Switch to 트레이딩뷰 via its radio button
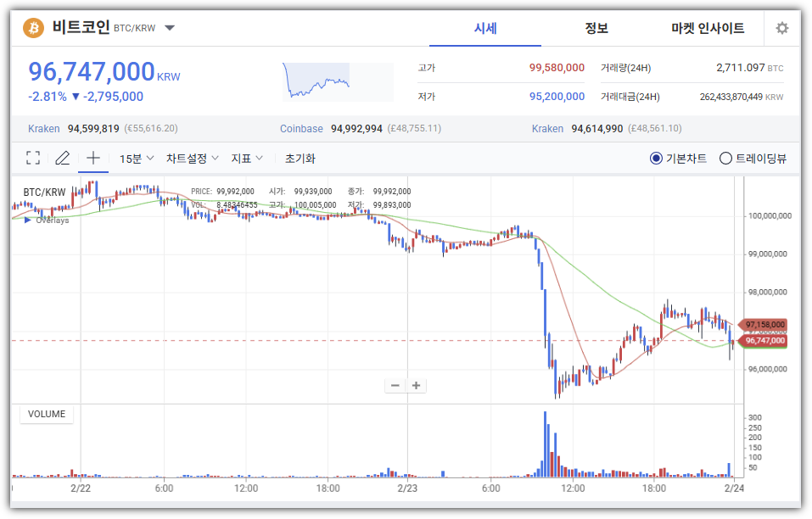This screenshot has width=812, height=519. pyautogui.click(x=726, y=158)
